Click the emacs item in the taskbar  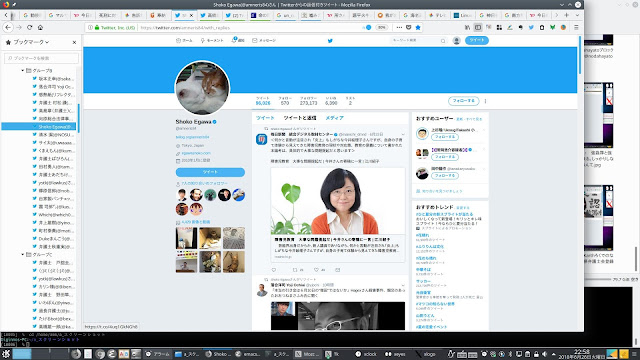(x=248, y=354)
